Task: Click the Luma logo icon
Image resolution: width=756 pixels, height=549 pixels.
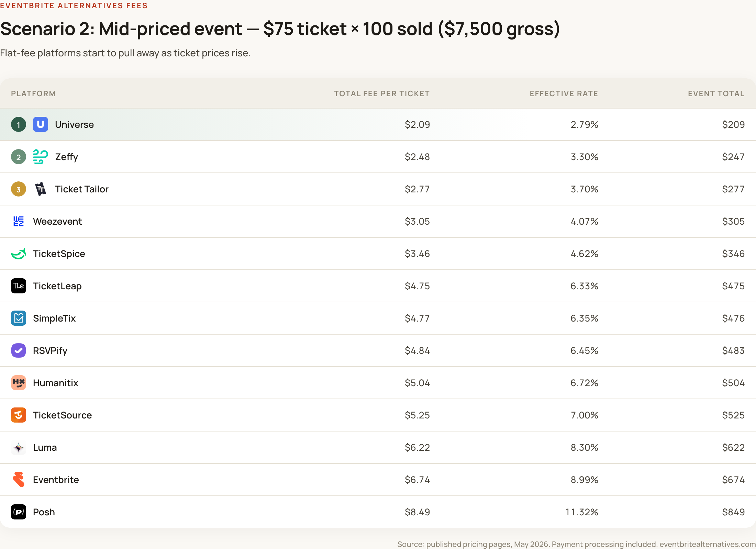Action: (x=19, y=447)
